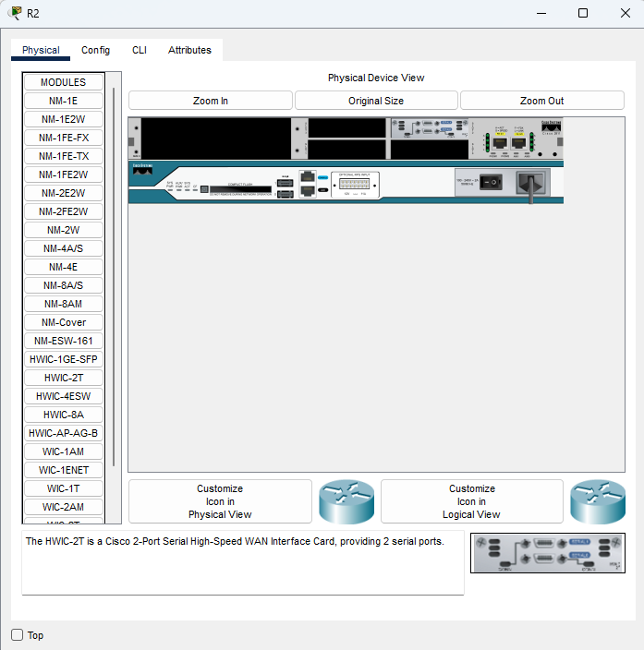The image size is (644, 650).
Task: Click Customize Icon in Physical View
Action: click(x=220, y=501)
